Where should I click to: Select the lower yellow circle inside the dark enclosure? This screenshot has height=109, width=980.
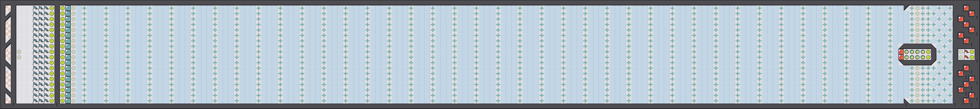(928, 57)
